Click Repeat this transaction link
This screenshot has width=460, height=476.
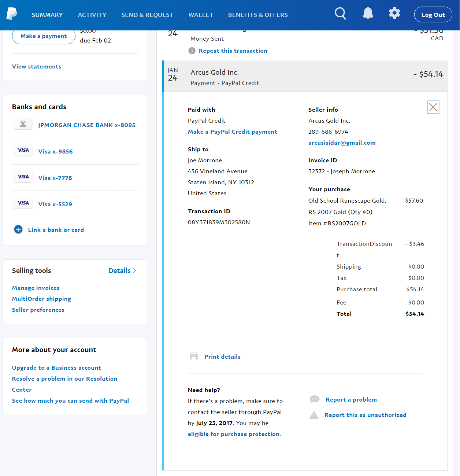pyautogui.click(x=233, y=51)
